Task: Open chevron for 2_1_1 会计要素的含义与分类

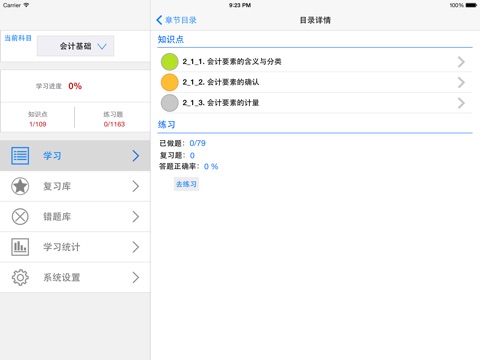Action: [x=461, y=62]
